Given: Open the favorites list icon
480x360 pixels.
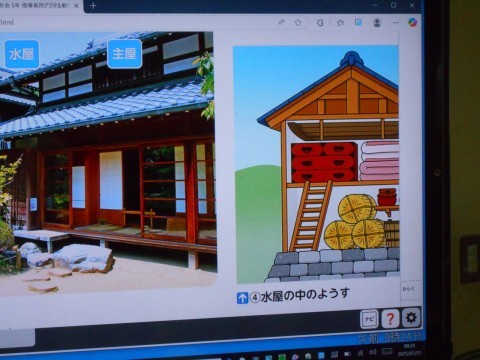Looking at the screenshot, I should click(340, 23).
